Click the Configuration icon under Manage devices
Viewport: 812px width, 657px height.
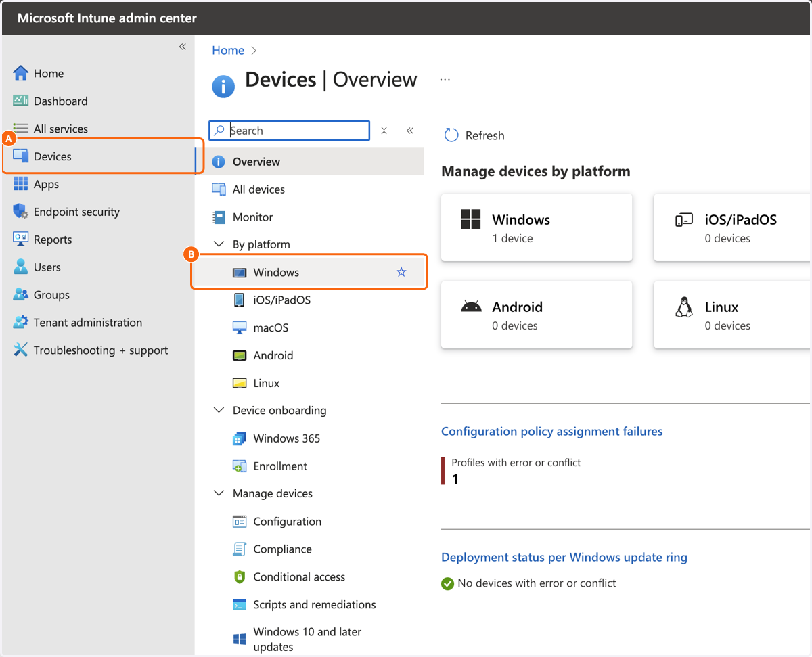tap(239, 522)
